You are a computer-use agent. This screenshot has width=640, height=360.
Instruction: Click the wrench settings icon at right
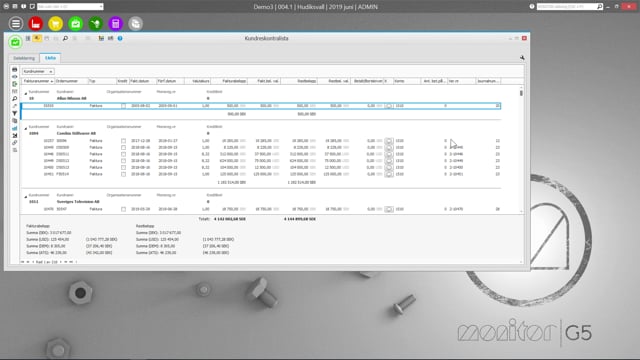(x=522, y=58)
